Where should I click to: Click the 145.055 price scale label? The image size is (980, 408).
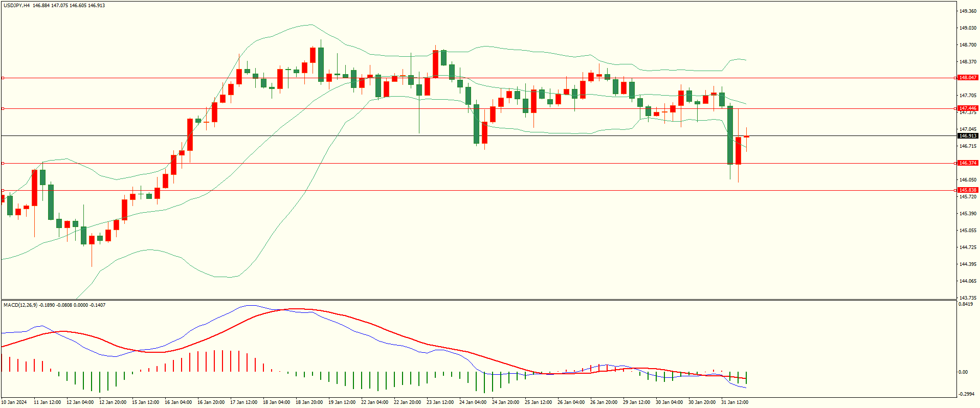(968, 231)
